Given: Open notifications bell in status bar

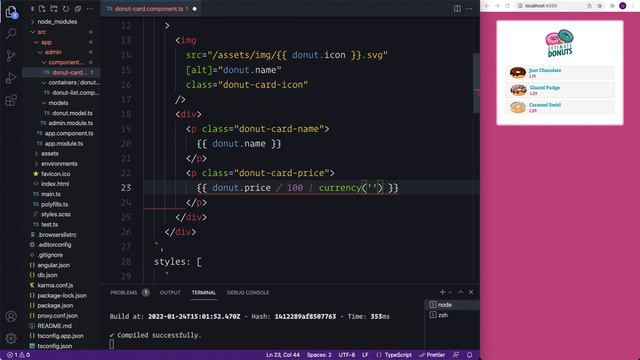Looking at the screenshot, I should [x=470, y=355].
